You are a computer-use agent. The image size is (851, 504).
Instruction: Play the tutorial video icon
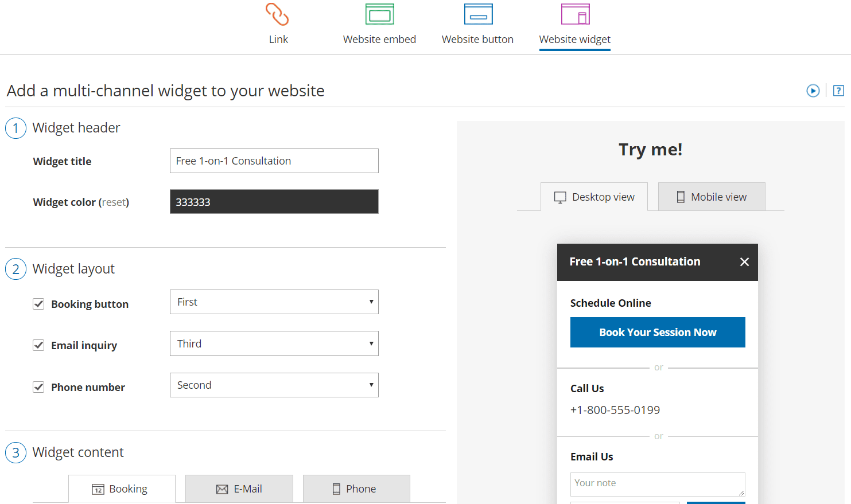point(813,91)
